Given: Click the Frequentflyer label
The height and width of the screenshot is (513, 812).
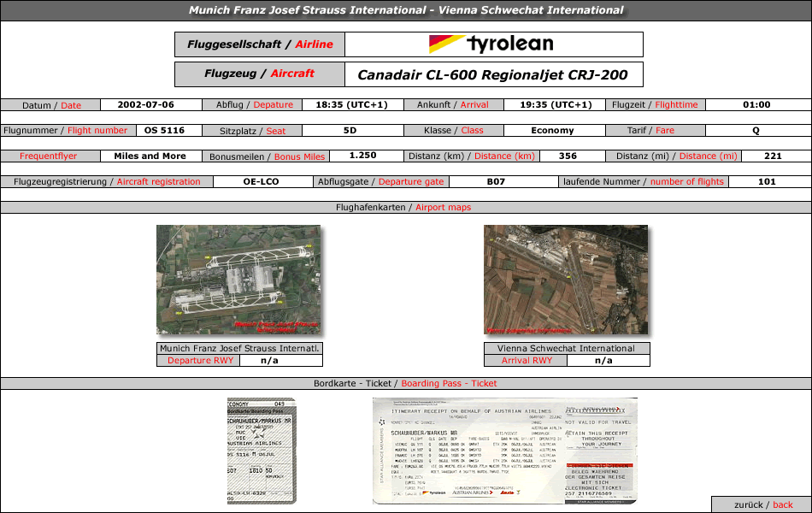Looking at the screenshot, I should pyautogui.click(x=48, y=156).
